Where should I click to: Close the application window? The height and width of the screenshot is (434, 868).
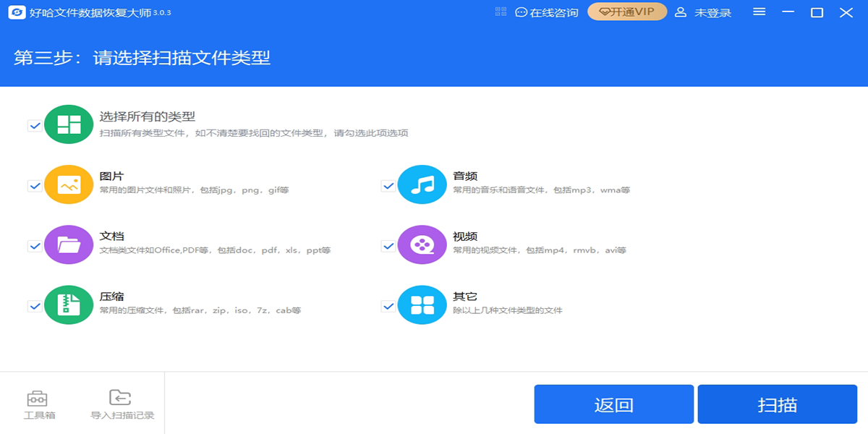[846, 12]
